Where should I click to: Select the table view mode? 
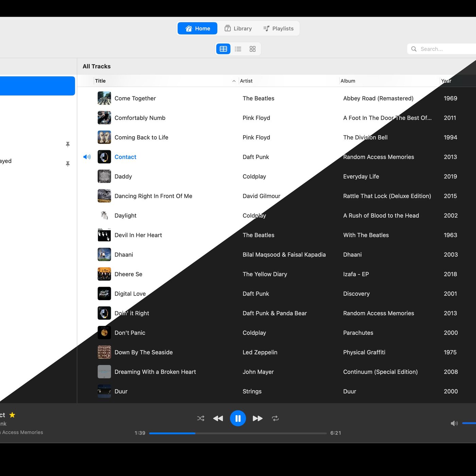click(223, 49)
